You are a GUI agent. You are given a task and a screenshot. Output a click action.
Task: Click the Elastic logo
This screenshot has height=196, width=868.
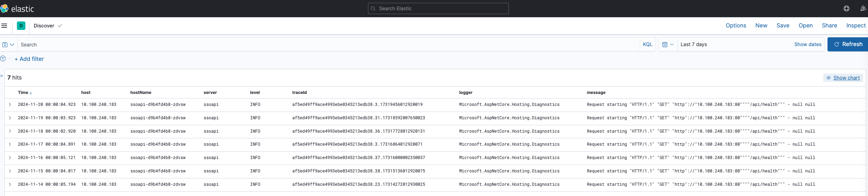click(x=17, y=9)
